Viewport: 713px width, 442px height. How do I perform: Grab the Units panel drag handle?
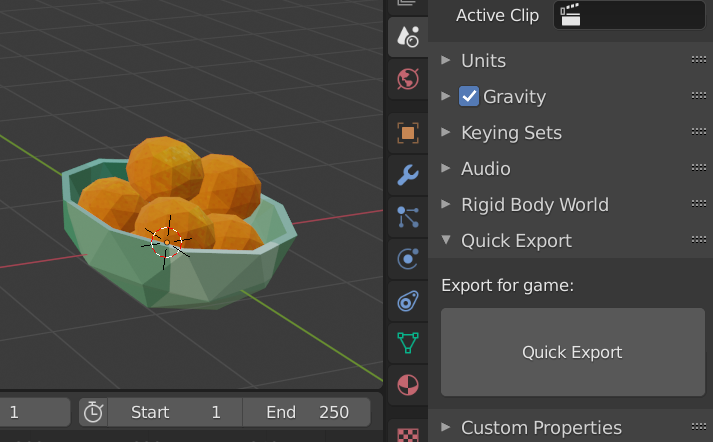coord(699,60)
